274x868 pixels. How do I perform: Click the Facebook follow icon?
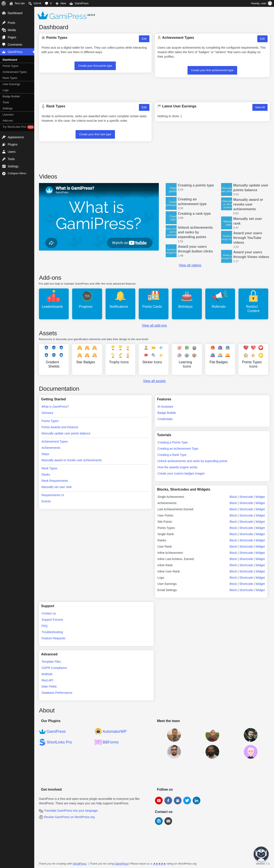pyautogui.click(x=168, y=800)
